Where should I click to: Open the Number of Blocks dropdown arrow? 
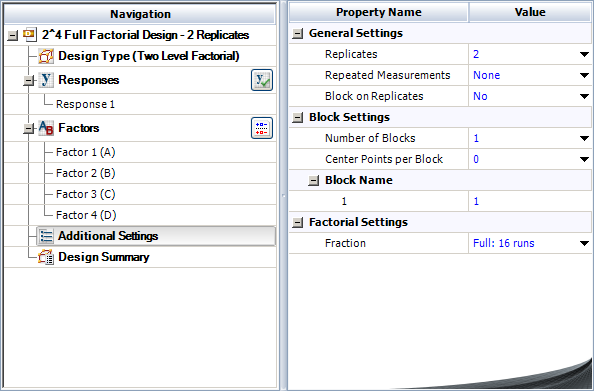click(x=584, y=138)
